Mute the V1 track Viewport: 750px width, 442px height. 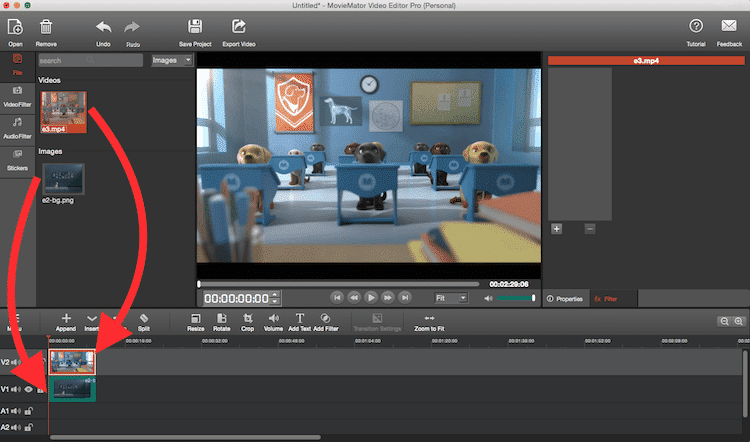16,389
